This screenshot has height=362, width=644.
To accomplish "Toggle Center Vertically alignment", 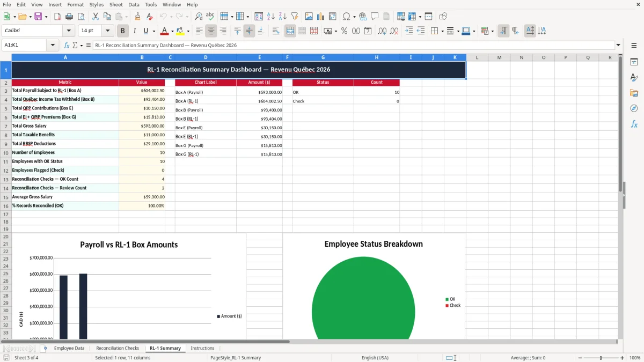I will click(x=249, y=31).
